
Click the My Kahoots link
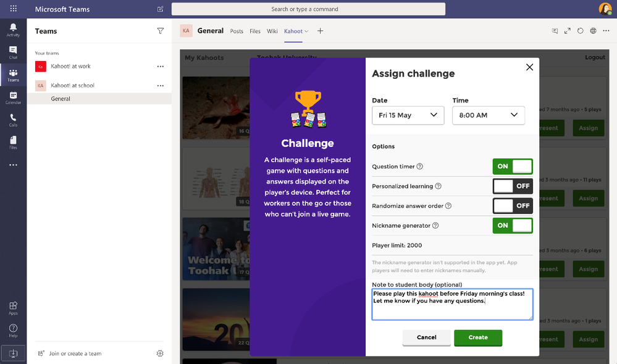coord(204,58)
